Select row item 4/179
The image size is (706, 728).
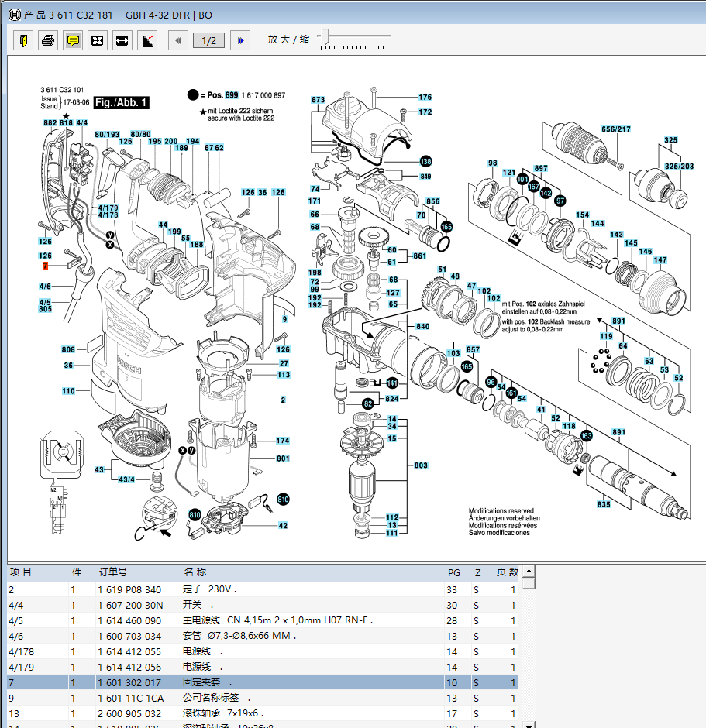(x=263, y=667)
